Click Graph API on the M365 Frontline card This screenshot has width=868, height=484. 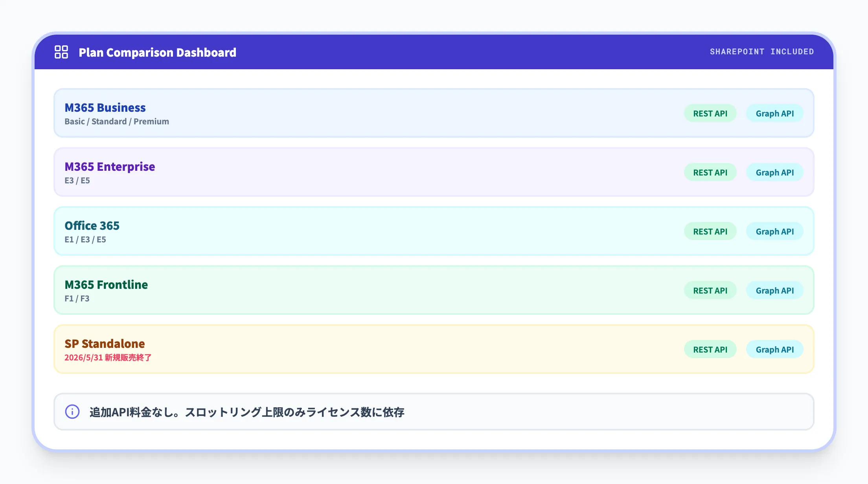(x=774, y=290)
